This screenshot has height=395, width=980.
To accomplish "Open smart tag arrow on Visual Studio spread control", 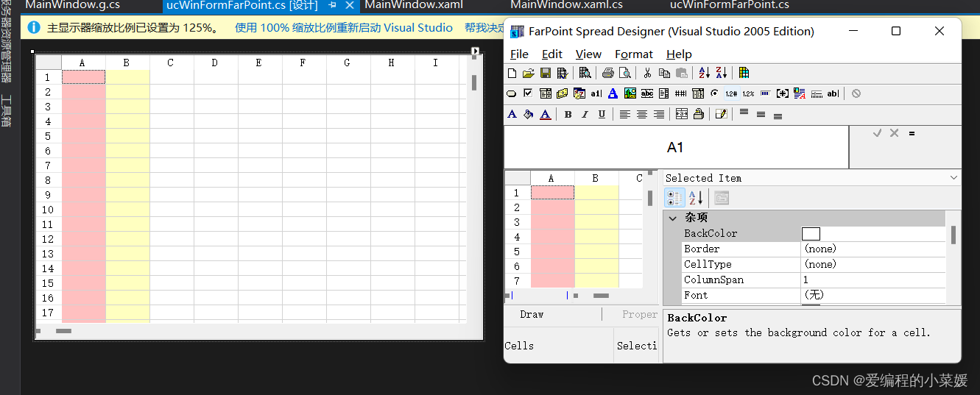I will point(476,51).
